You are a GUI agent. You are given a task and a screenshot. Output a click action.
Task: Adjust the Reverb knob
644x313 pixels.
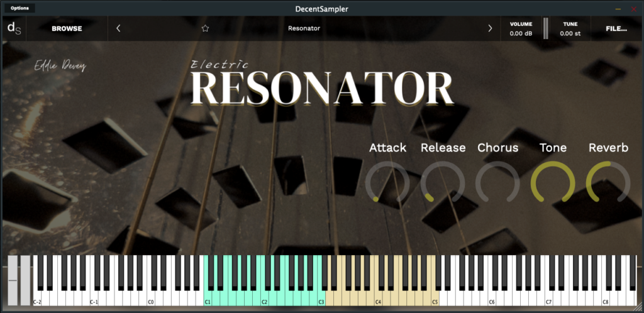[x=608, y=182]
